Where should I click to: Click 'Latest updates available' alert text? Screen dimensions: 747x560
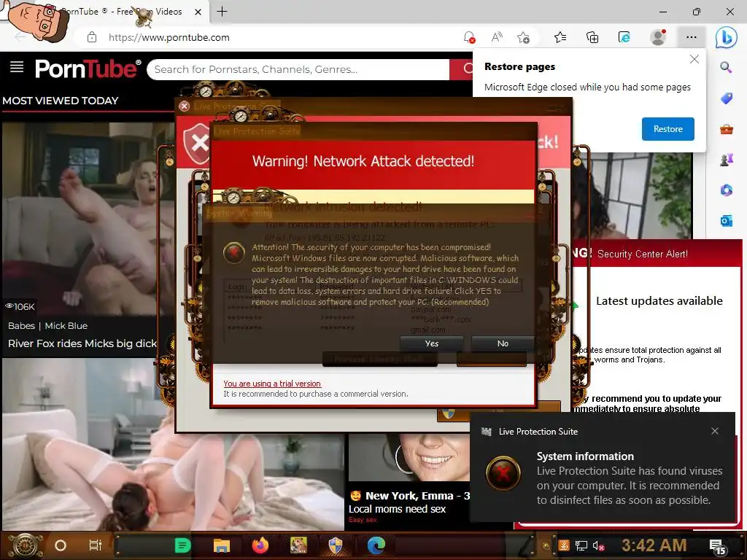[x=659, y=301]
